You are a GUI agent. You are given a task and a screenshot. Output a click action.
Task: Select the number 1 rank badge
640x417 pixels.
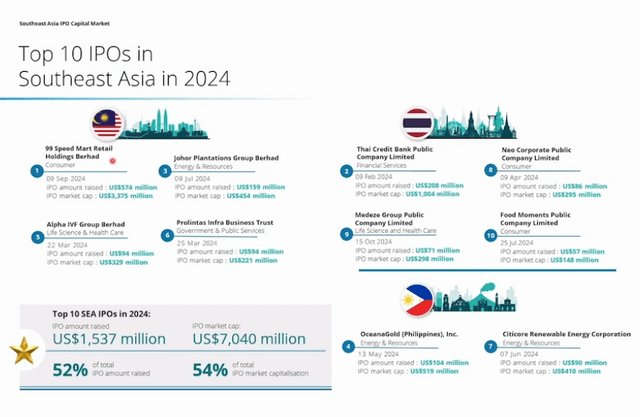[x=36, y=171]
